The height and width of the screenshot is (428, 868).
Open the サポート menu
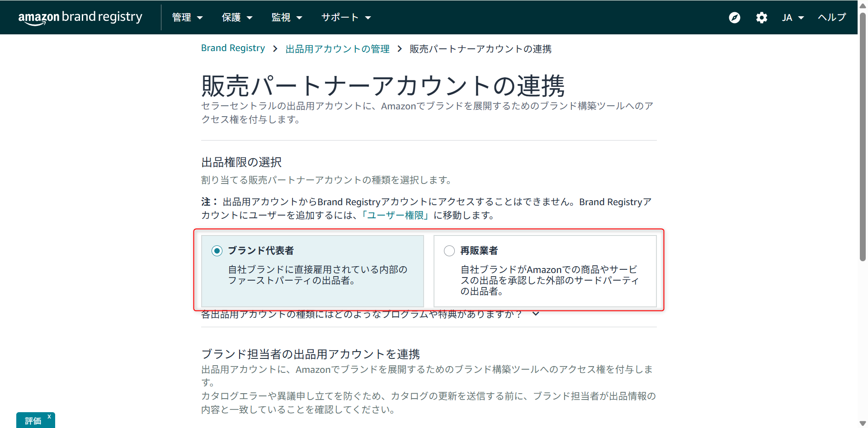point(346,18)
